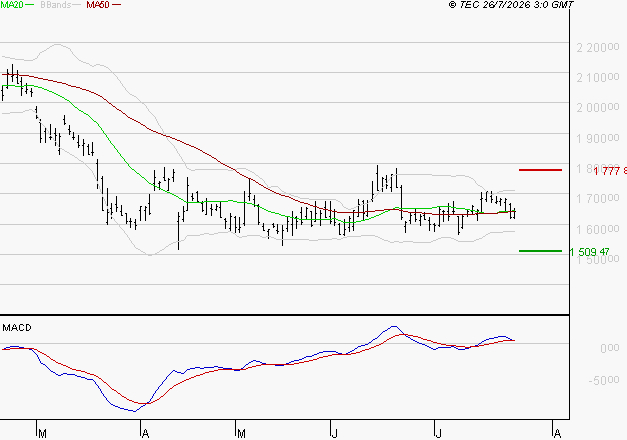Viewport: 627px width, 440px height.
Task: Click the MA20 legend label
Action: (x=12, y=5)
